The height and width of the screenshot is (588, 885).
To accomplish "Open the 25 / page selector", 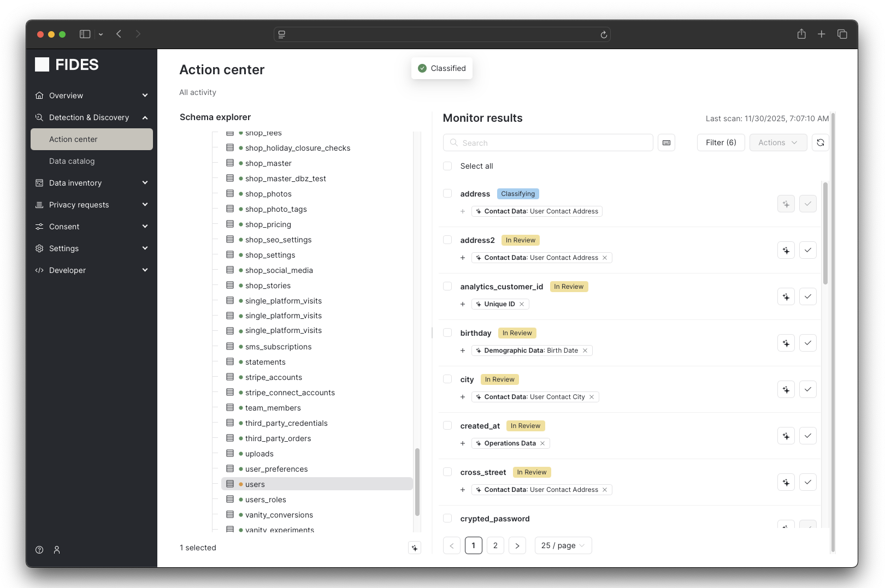I will (563, 545).
